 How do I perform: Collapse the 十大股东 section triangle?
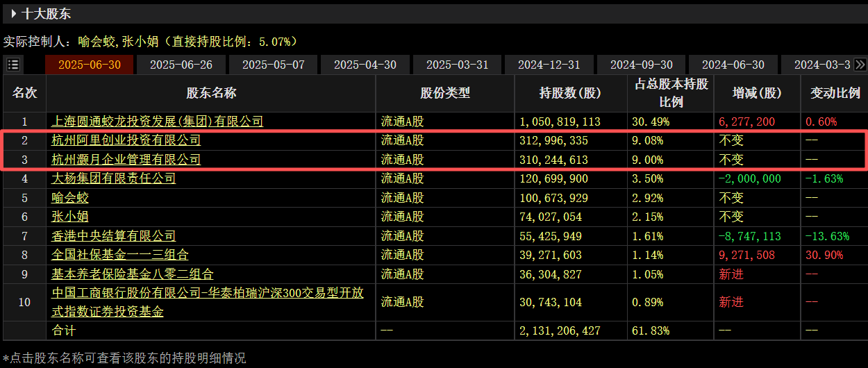[x=13, y=13]
